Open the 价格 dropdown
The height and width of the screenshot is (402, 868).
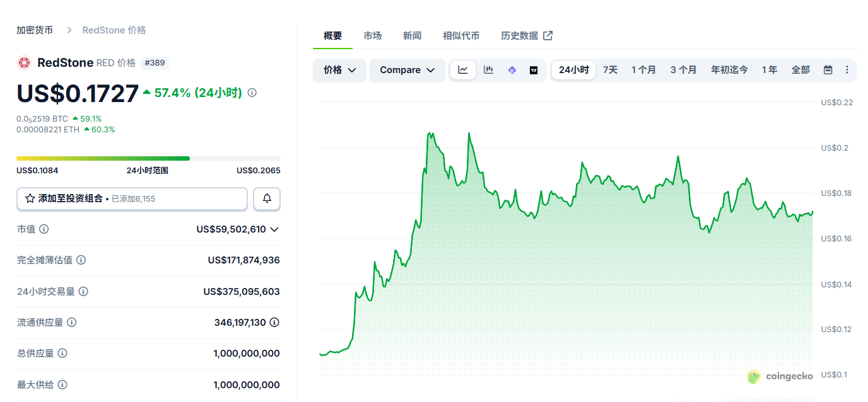[339, 70]
